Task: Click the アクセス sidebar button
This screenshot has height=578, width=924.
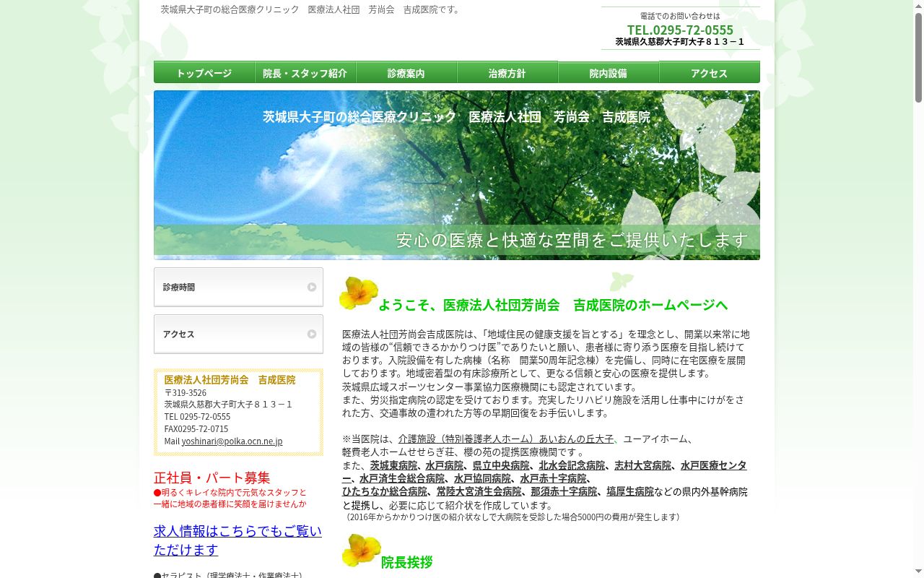Action: (x=238, y=335)
